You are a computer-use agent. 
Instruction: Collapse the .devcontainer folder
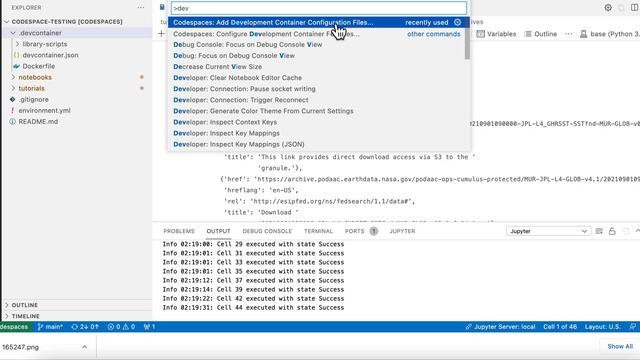point(13,33)
